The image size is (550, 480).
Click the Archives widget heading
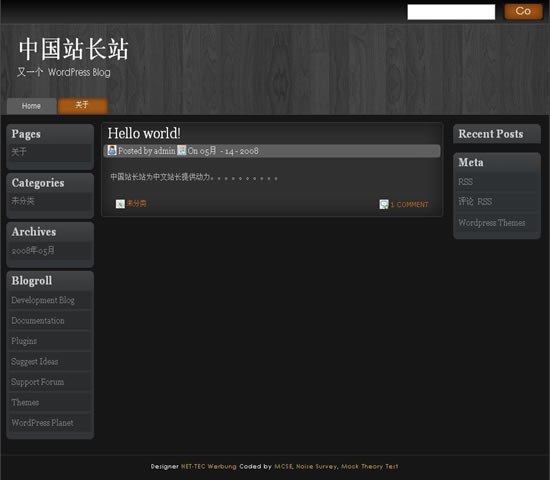[x=34, y=232]
